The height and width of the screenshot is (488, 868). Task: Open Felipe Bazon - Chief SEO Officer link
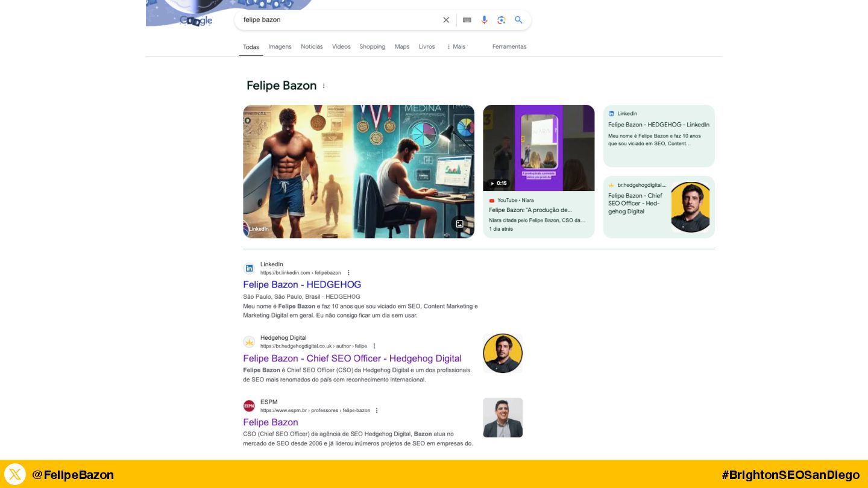tap(352, 358)
